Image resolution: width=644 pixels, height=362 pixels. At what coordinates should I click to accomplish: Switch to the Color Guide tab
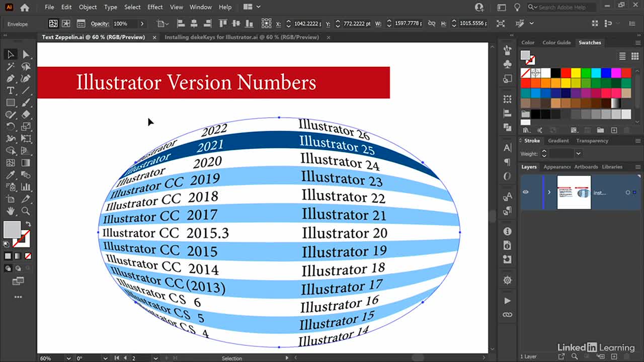[x=556, y=43]
